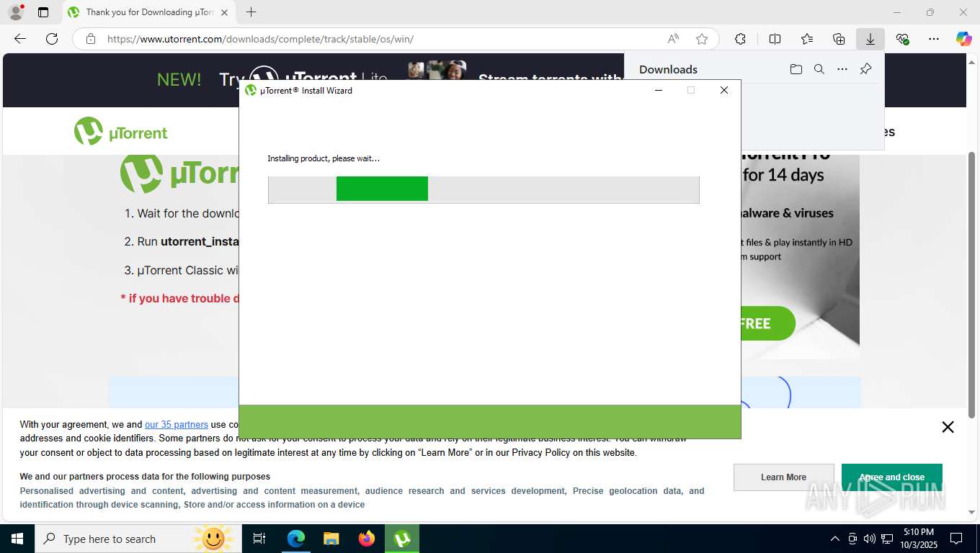The width and height of the screenshot is (980, 553).
Task: Go back to the previous page
Action: [x=20, y=39]
